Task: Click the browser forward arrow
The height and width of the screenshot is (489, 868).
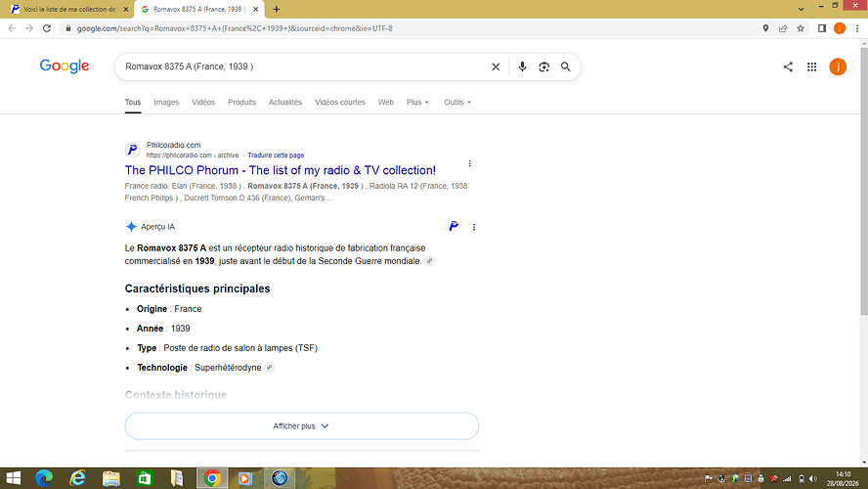Action: [29, 28]
